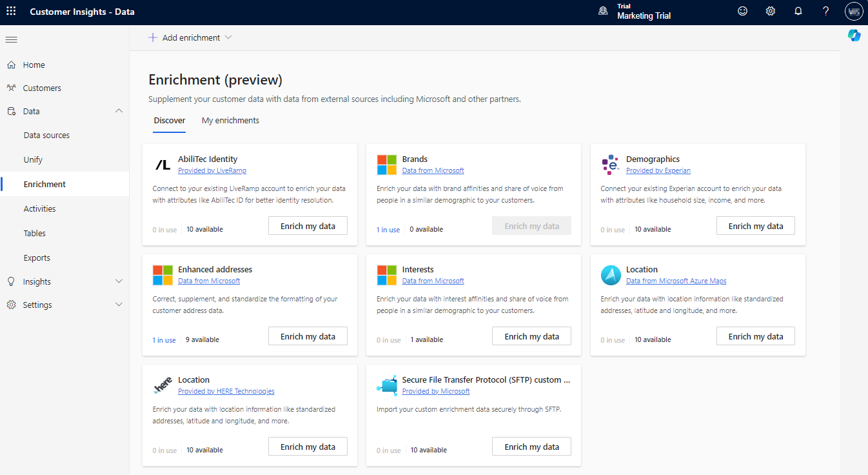Image resolution: width=868 pixels, height=475 pixels.
Task: Click the HERE Technologies logo on the Location card
Action: point(162,385)
